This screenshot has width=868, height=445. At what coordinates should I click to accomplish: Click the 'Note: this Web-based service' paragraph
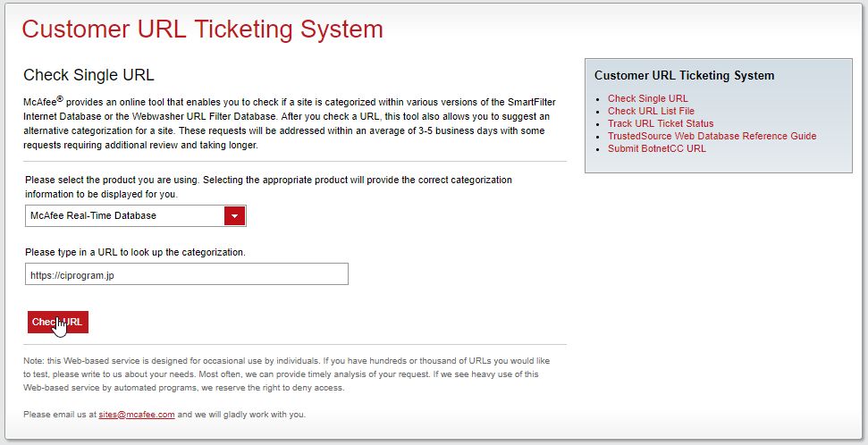(287, 374)
